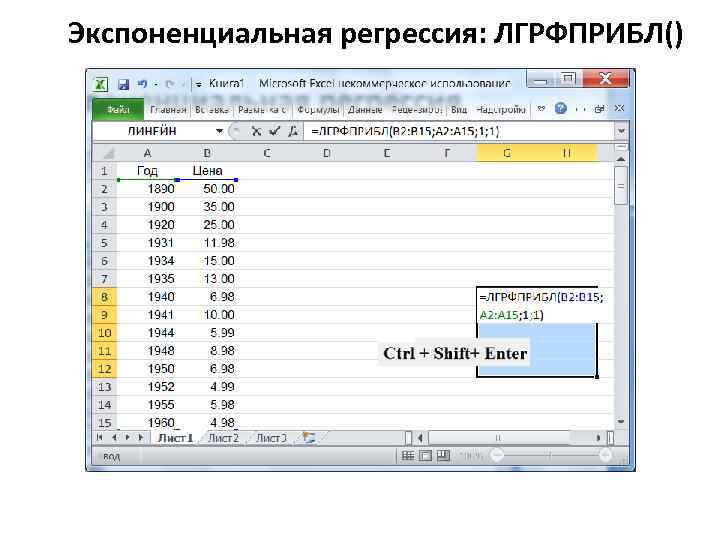Screen dimensions: 720x540
Task: Select highlighted column H header
Action: click(x=567, y=153)
